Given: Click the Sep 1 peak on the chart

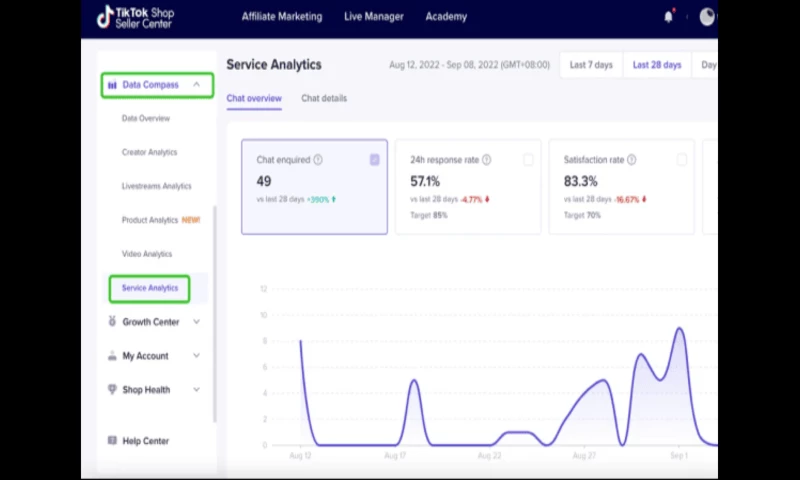Looking at the screenshot, I should click(680, 329).
